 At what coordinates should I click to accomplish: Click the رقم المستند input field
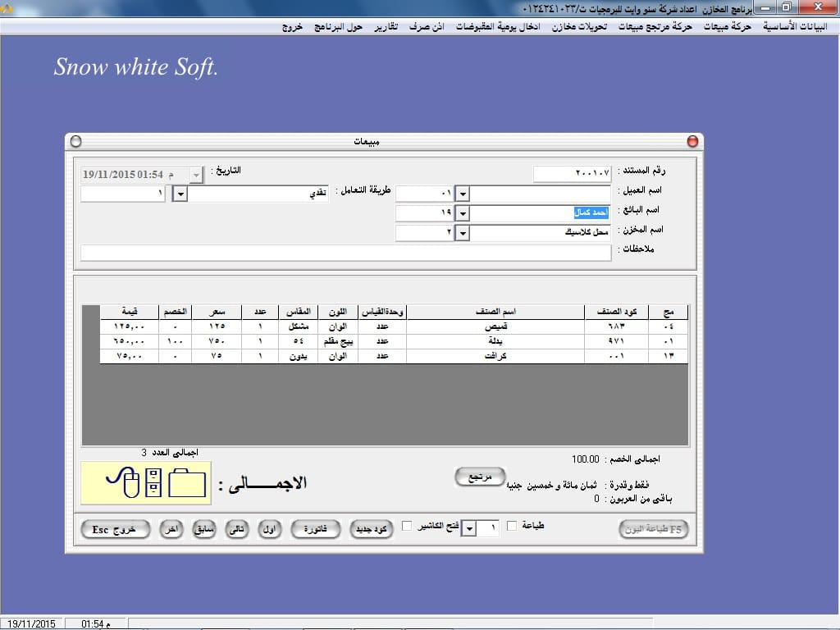572,174
